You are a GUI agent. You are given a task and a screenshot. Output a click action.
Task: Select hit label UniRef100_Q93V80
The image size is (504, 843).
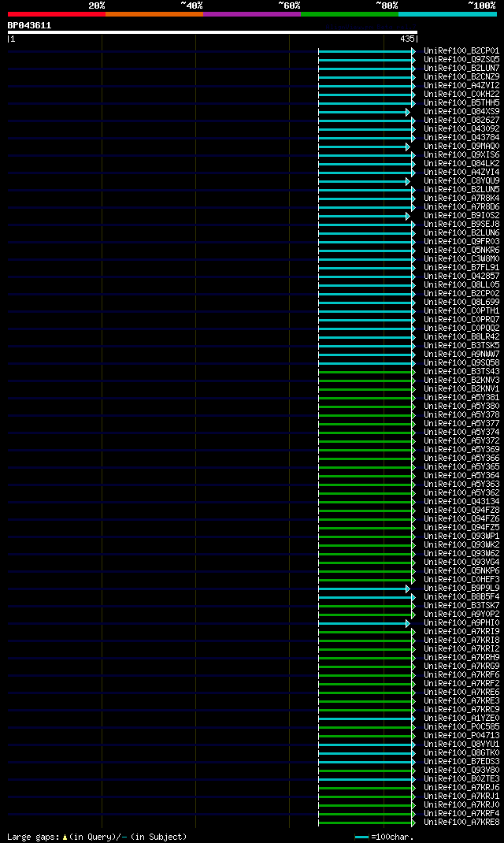point(461,771)
